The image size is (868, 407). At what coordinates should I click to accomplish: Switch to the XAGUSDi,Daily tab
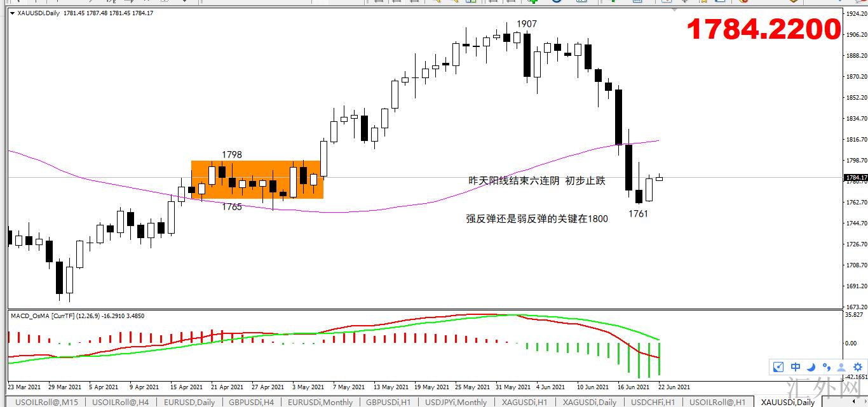[x=589, y=402]
